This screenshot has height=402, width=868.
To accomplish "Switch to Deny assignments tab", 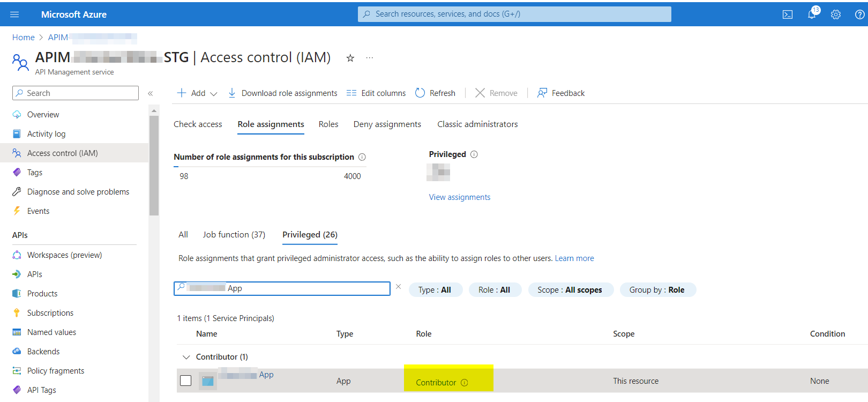I will [x=387, y=124].
